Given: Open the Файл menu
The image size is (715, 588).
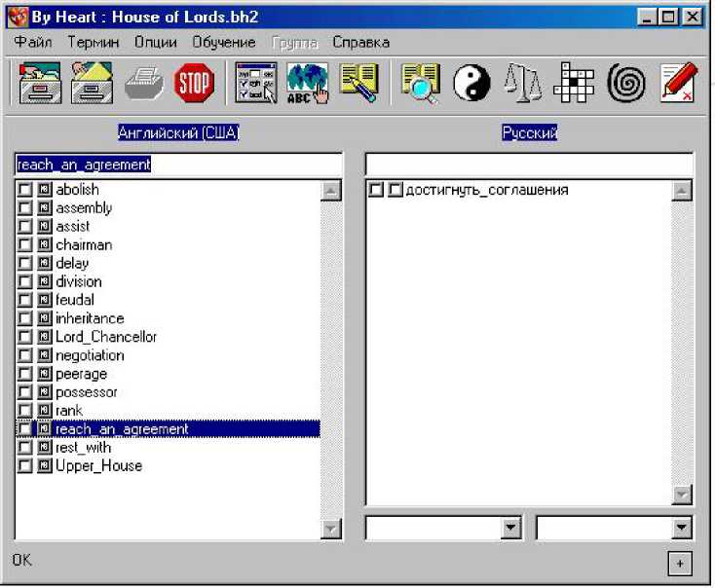Looking at the screenshot, I should (x=33, y=43).
